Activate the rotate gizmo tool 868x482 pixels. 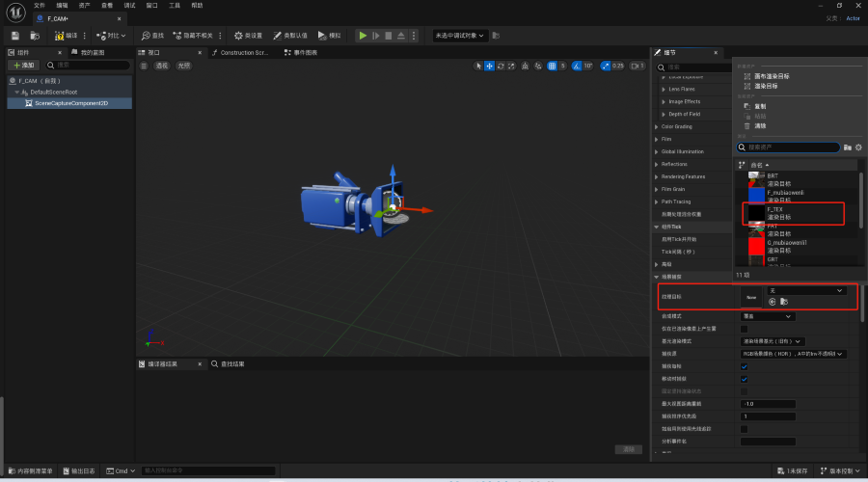coord(501,66)
